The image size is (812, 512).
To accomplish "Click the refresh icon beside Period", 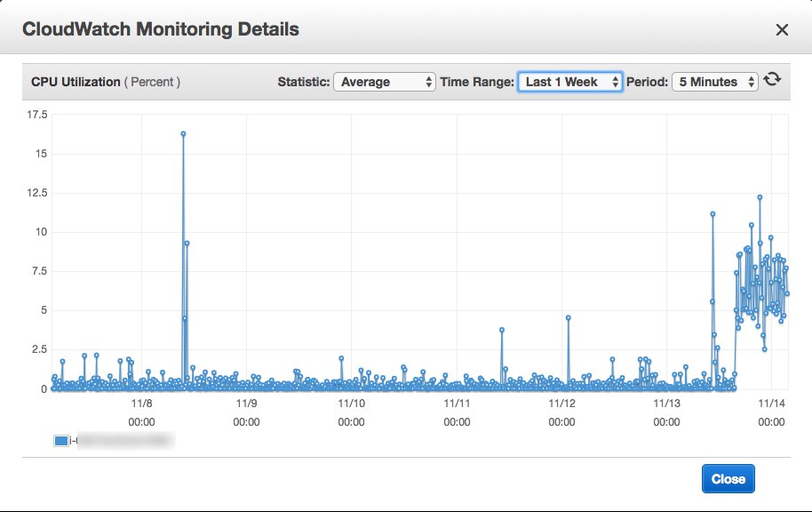I will click(772, 80).
